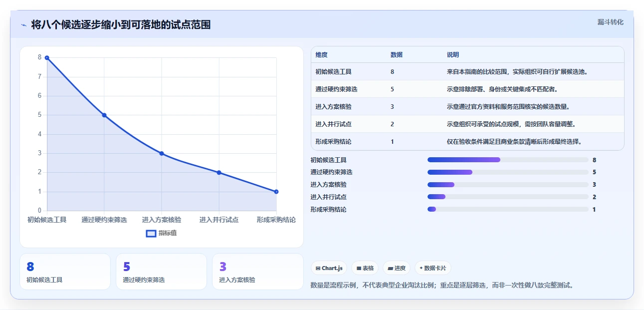Image resolution: width=644 pixels, height=310 pixels.
Task: Select the 数据卡片 tag chip
Action: point(432,268)
